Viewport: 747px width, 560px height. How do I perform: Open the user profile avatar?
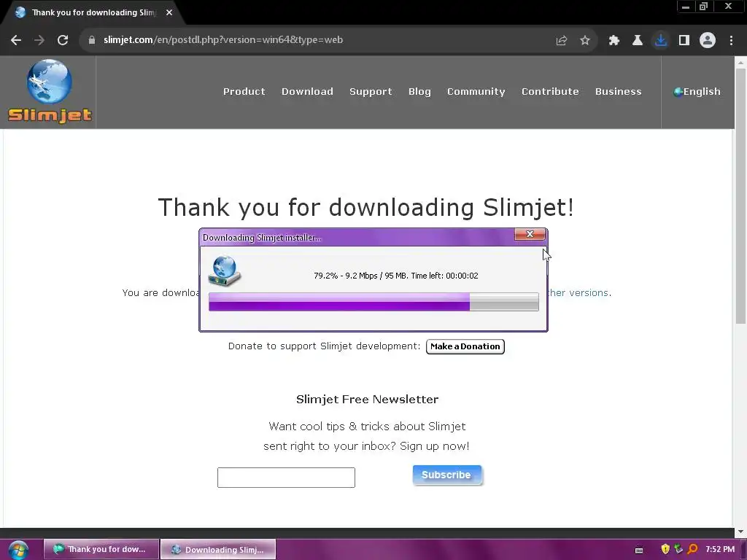click(x=708, y=40)
